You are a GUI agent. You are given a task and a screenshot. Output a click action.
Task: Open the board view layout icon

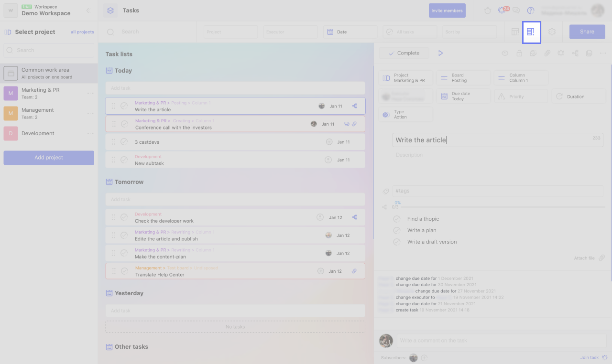(515, 32)
